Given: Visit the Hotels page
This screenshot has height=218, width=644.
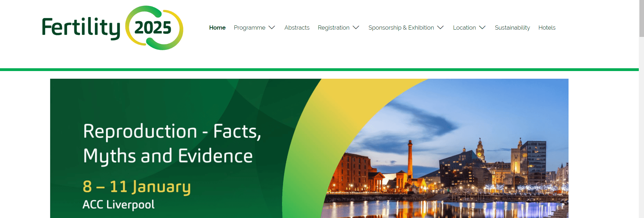Looking at the screenshot, I should click(x=547, y=28).
